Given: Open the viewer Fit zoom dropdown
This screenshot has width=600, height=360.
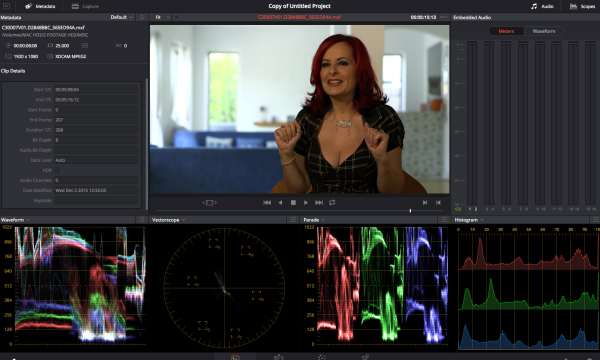Looking at the screenshot, I should 162,17.
